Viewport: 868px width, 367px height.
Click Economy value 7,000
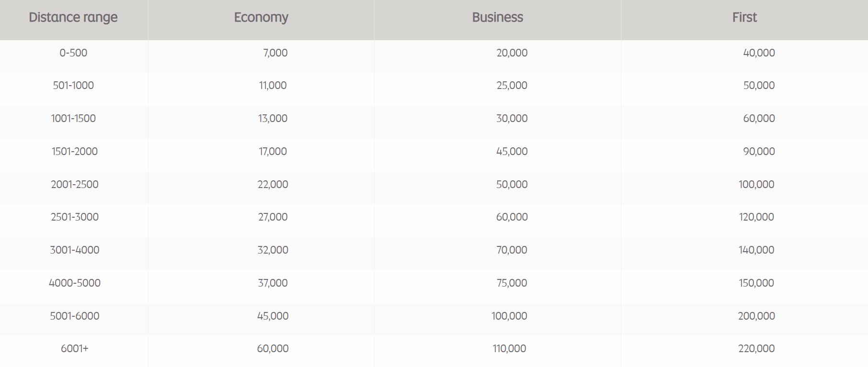pos(275,53)
